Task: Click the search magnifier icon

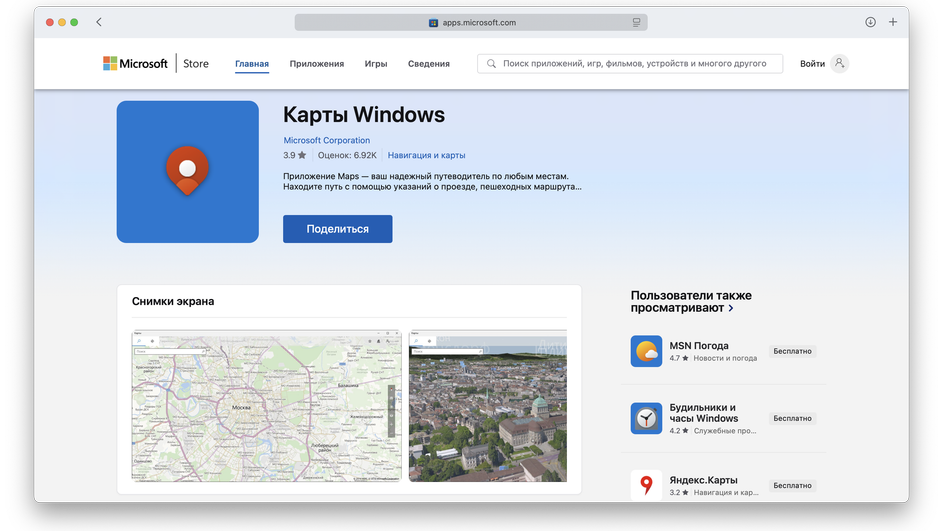Action: click(491, 63)
